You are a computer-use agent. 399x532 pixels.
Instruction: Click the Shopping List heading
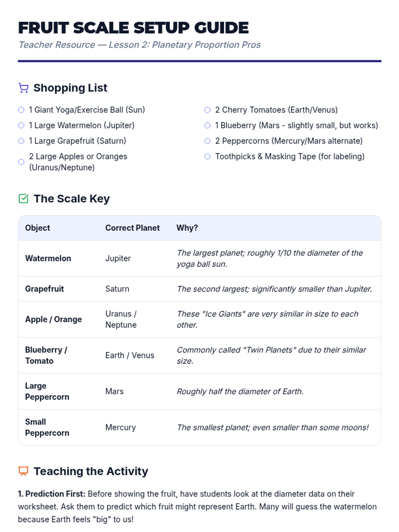coord(70,88)
